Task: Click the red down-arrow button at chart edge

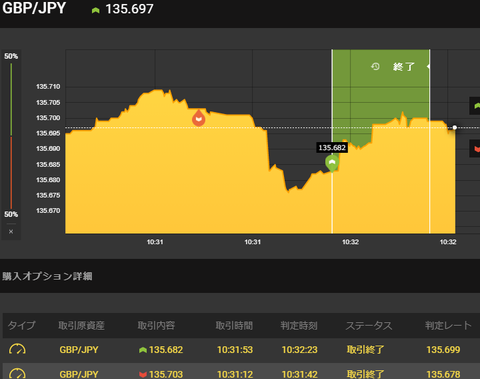Action: point(475,148)
